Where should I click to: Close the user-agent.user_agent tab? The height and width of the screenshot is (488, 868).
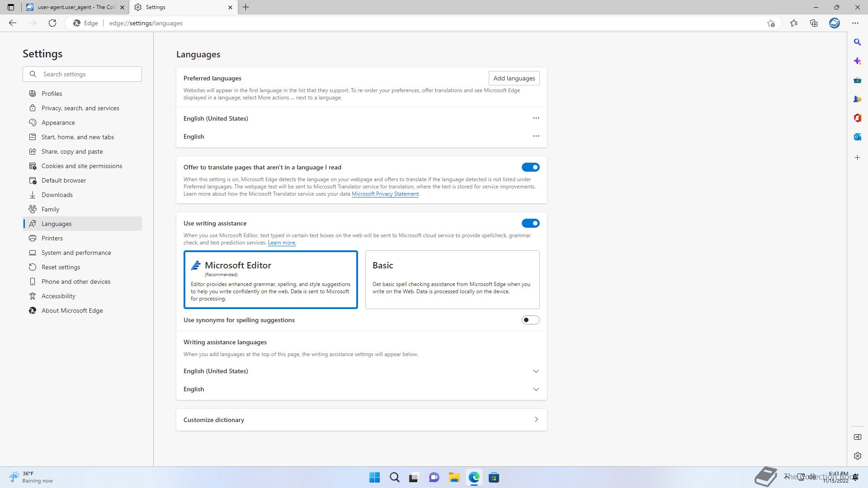122,7
